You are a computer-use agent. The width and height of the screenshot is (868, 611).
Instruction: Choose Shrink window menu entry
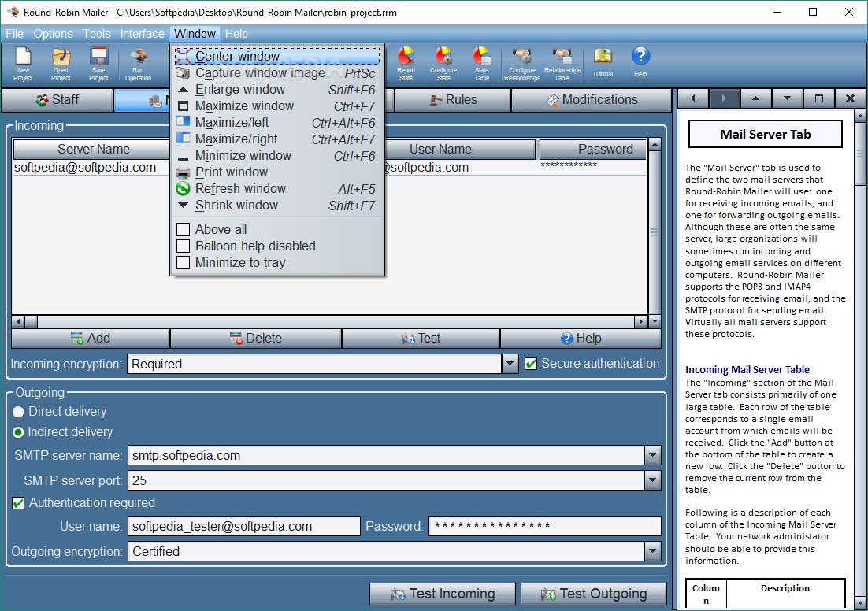pos(277,206)
